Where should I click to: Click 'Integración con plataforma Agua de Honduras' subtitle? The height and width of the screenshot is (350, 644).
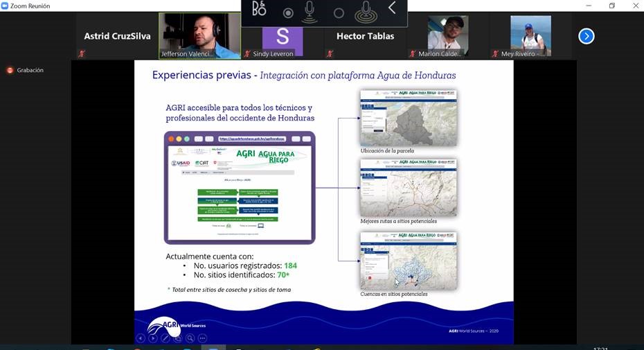pos(358,76)
